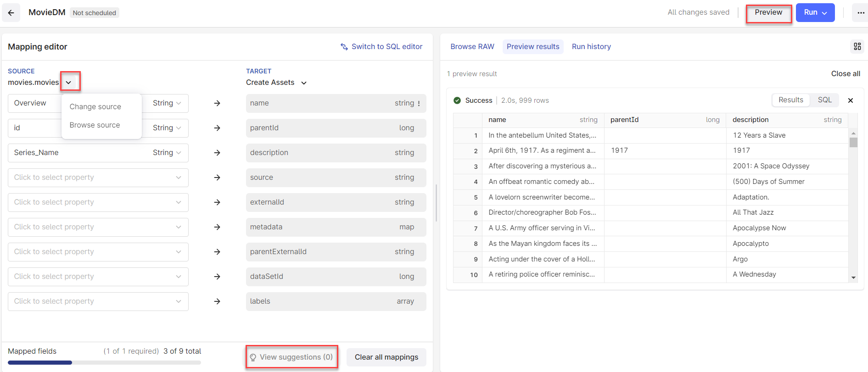The image size is (868, 372).
Task: Click the warning mark on name field
Action: point(419,104)
